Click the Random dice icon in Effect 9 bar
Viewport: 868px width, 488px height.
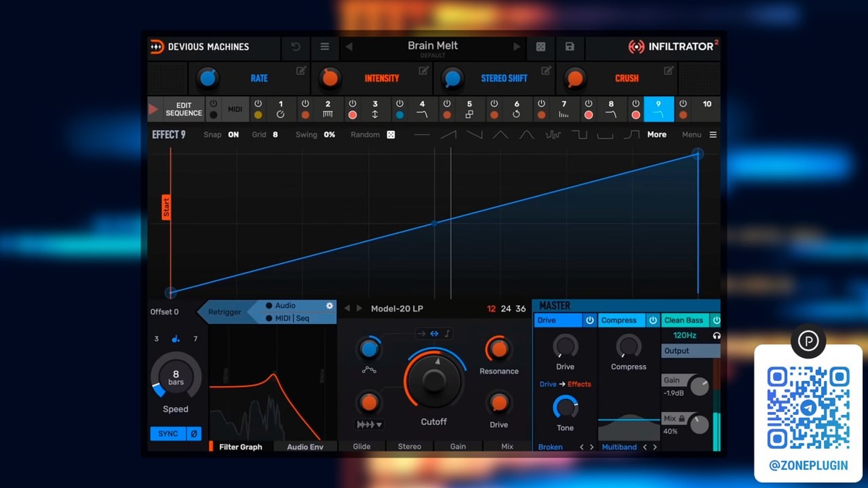tap(391, 134)
